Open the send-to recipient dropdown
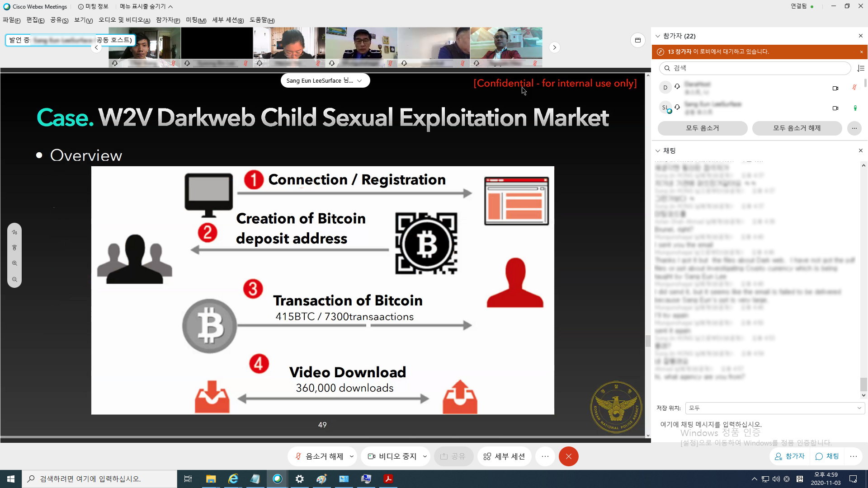This screenshot has width=868, height=488. coord(775,408)
